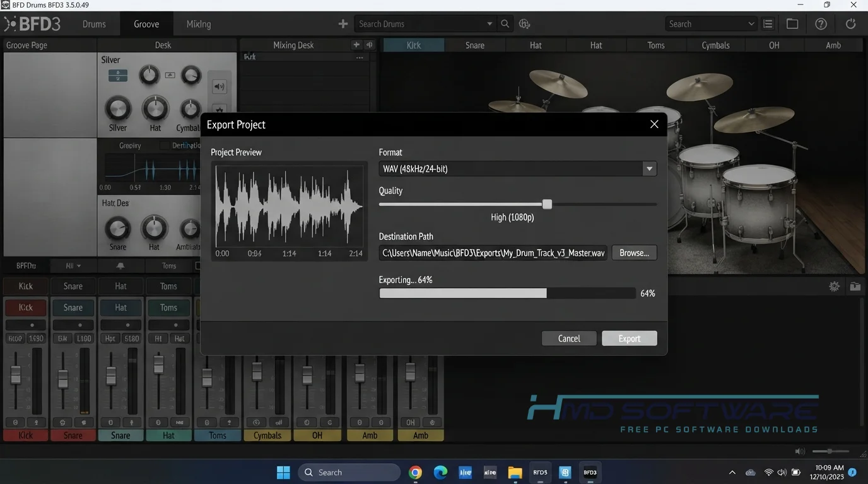Click the knob labeled Silver

point(118,109)
